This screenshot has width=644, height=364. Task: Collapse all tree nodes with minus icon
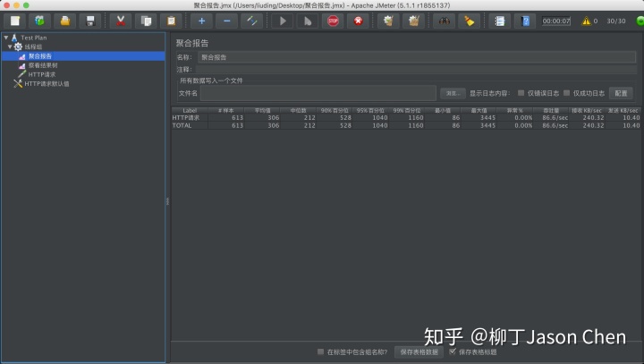point(226,21)
